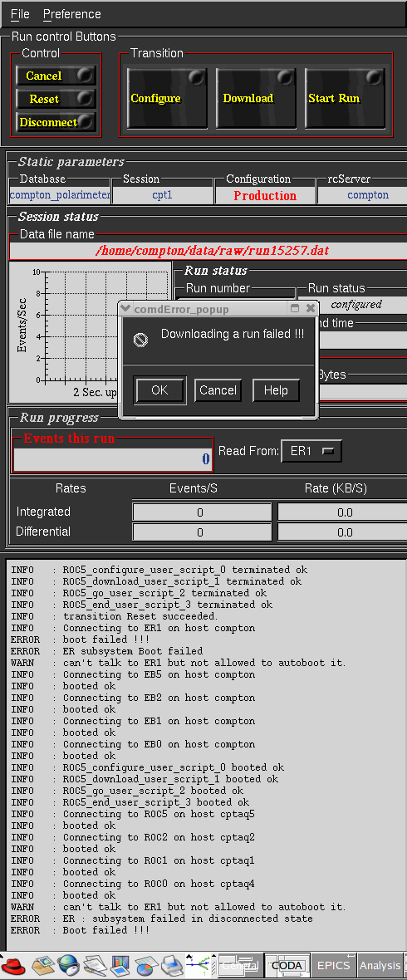Launch the web browser globe icon
Image resolution: width=407 pixels, height=980 pixels.
pos(68,966)
